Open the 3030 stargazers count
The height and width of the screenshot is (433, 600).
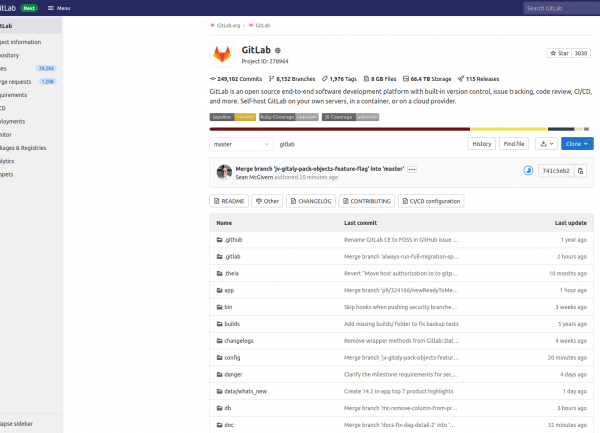(x=580, y=53)
